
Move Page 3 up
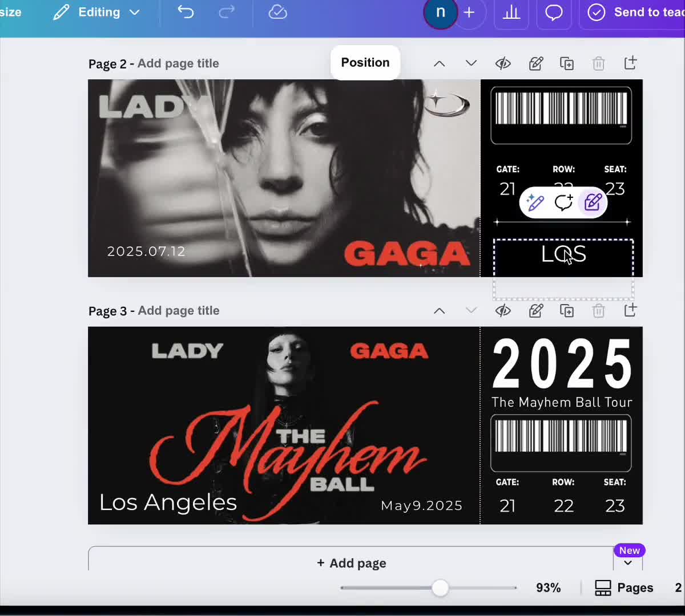[x=439, y=311]
